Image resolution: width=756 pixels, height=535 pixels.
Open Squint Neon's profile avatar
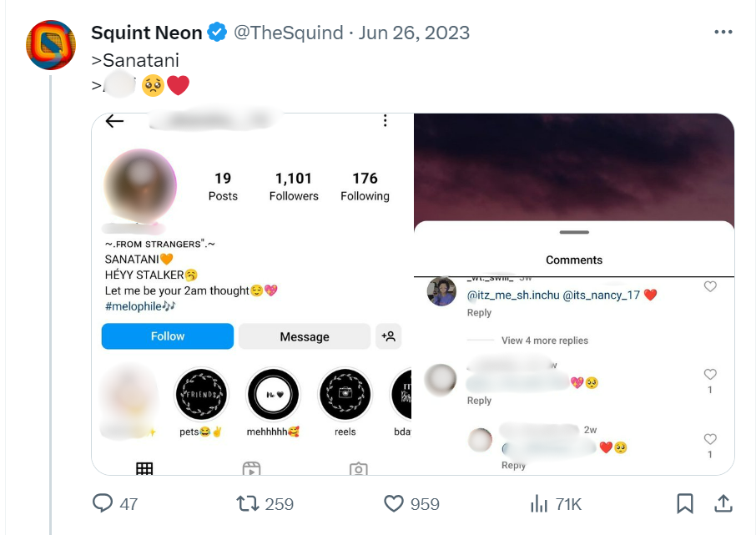pos(51,45)
